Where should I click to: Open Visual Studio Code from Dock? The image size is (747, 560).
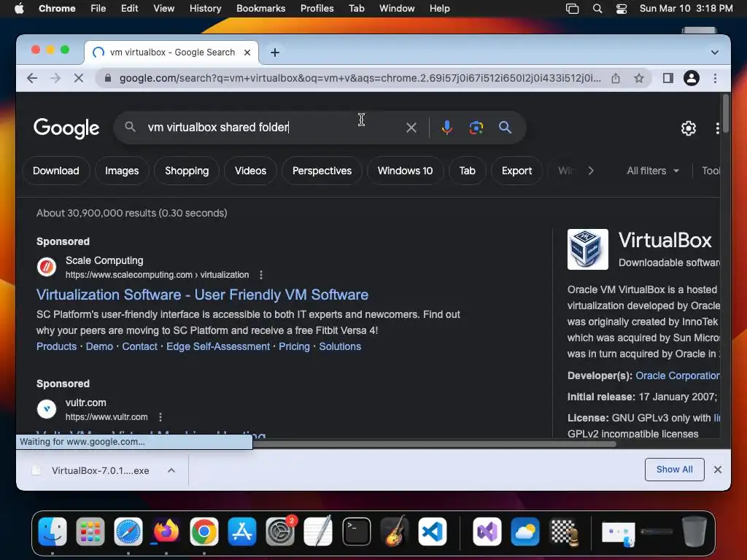433,531
